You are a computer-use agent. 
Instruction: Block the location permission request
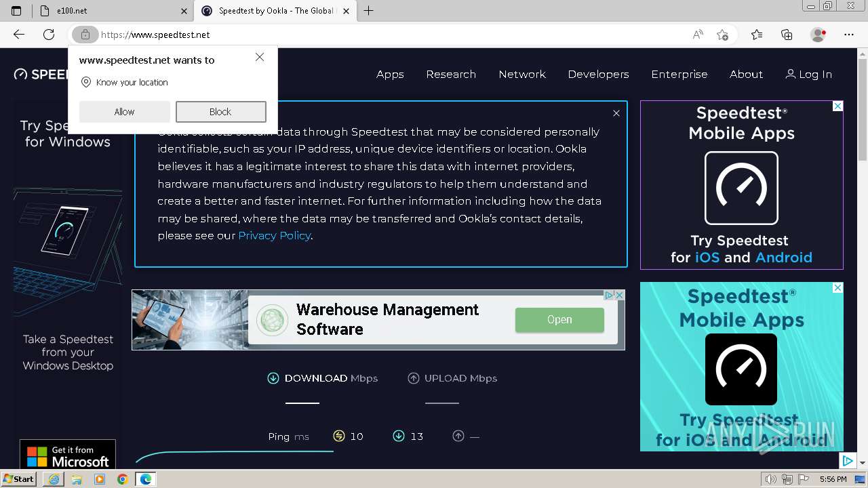220,112
